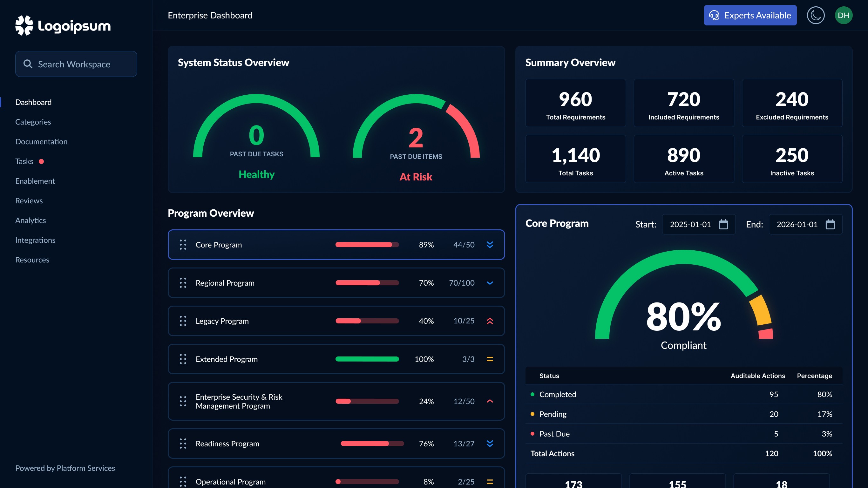This screenshot has height=488, width=868.
Task: Click the Core Program progress bar
Action: 367,245
